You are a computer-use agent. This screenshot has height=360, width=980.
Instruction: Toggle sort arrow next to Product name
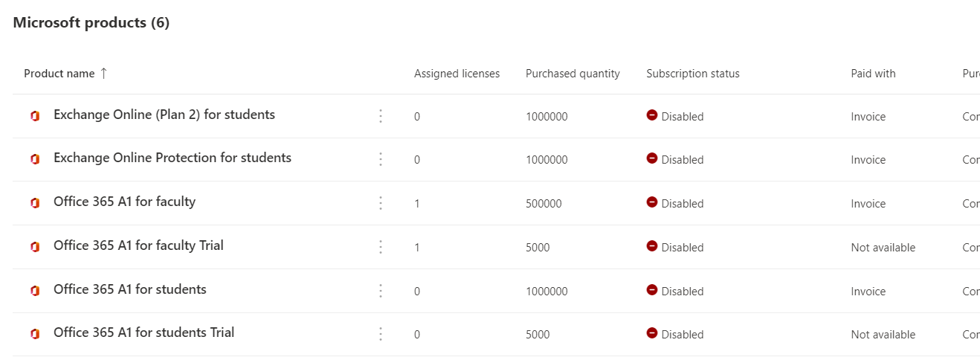click(103, 73)
